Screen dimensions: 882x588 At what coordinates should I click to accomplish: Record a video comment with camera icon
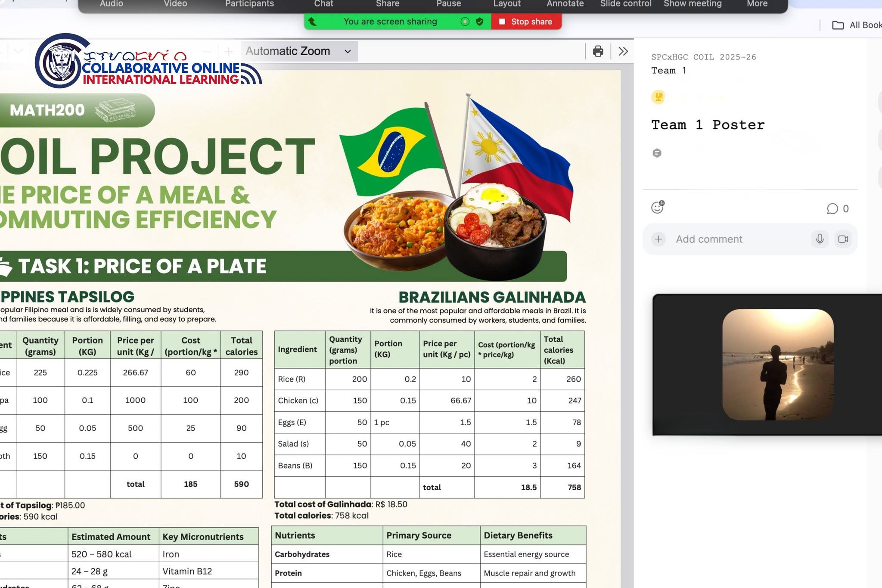[x=843, y=239]
